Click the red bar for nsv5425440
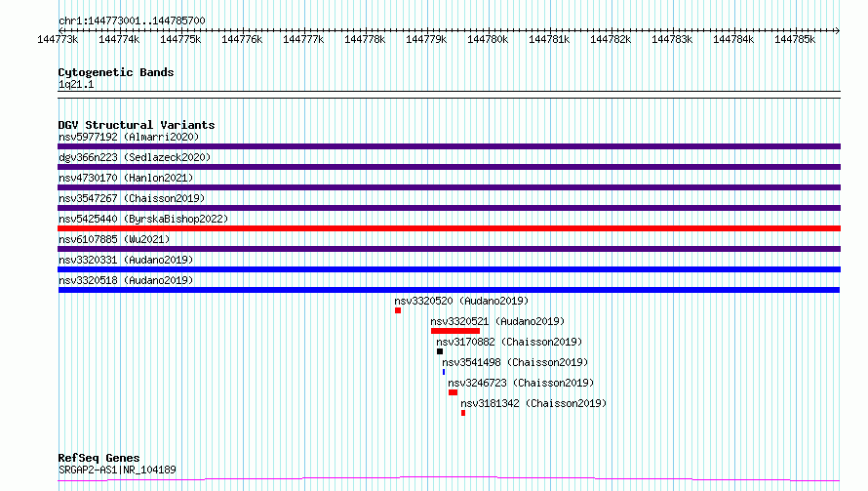Image resolution: width=868 pixels, height=491 pixels. [x=449, y=228]
